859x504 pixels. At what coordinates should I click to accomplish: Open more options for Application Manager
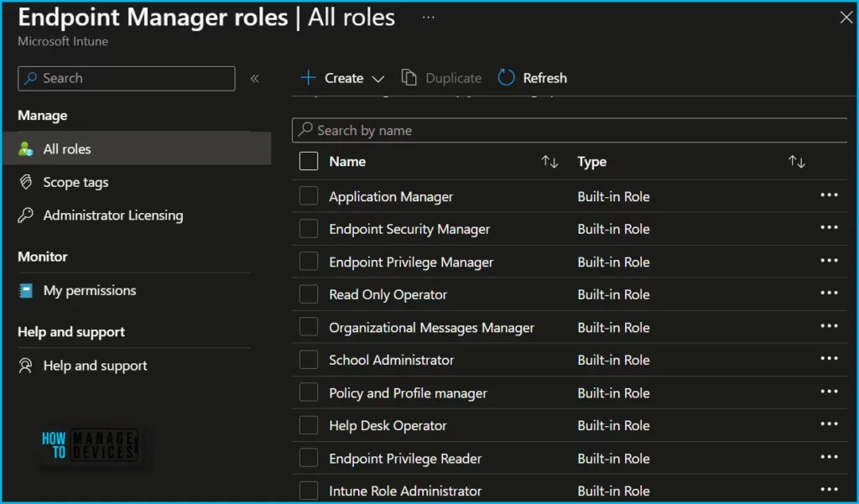pyautogui.click(x=830, y=195)
